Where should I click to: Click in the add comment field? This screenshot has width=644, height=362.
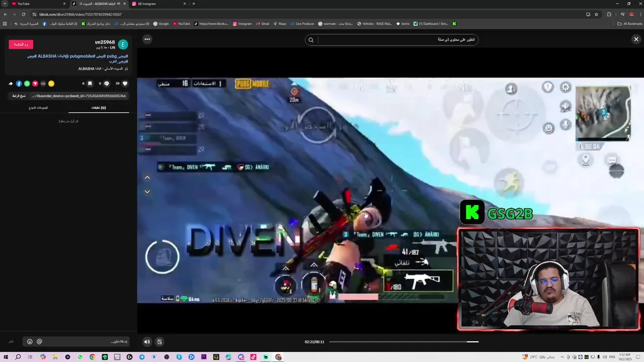click(x=75, y=342)
